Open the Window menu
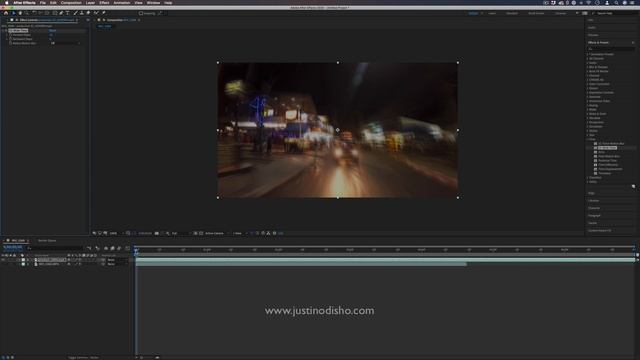Image resolution: width=640 pixels, height=360 pixels. click(x=153, y=3)
